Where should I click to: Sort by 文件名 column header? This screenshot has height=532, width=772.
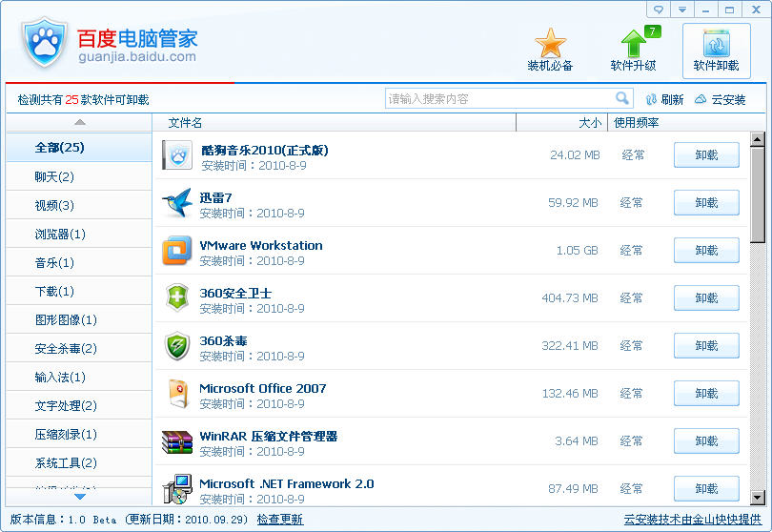(x=334, y=122)
